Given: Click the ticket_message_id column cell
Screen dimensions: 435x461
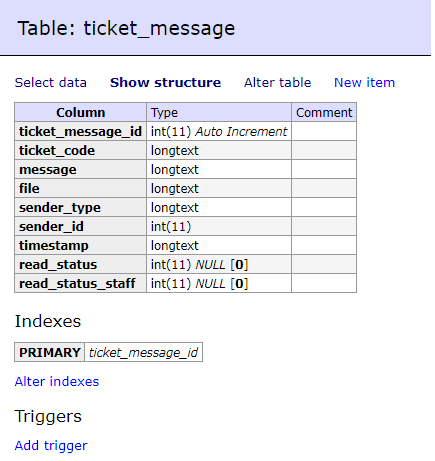Looking at the screenshot, I should (80, 131).
